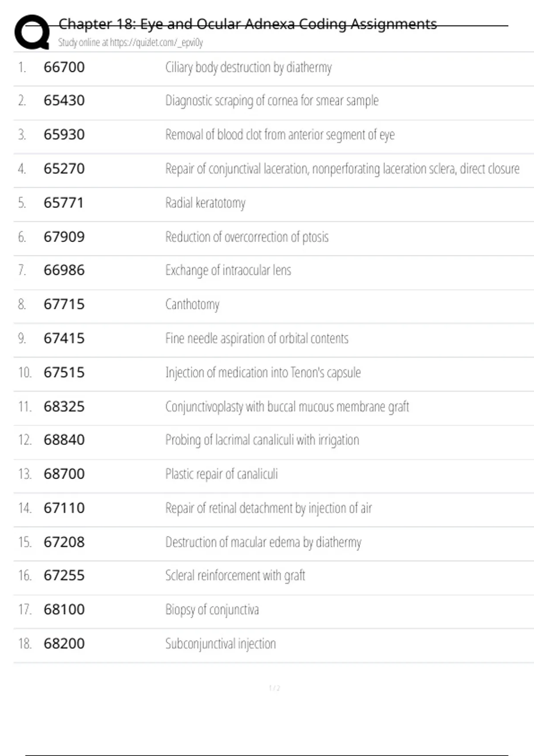The height and width of the screenshot is (756, 534).
Task: Click 'Exchange of intraocular lens' text
Action: tap(228, 270)
